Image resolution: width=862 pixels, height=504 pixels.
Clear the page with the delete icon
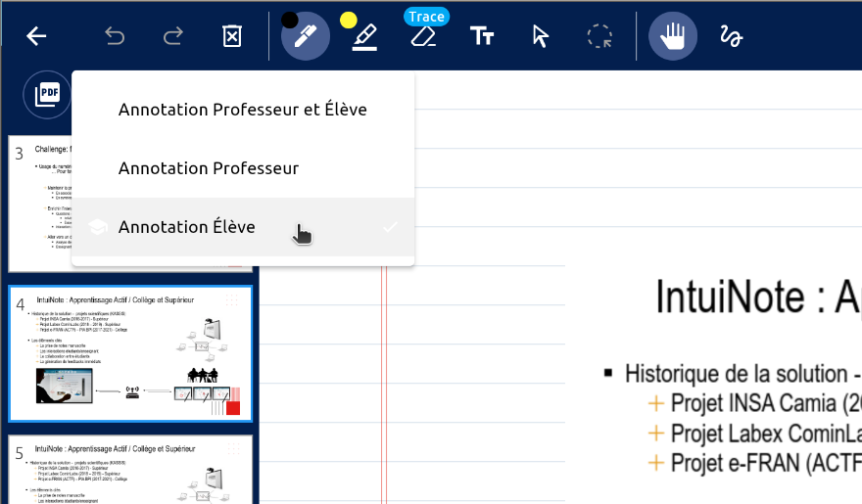coord(231,36)
